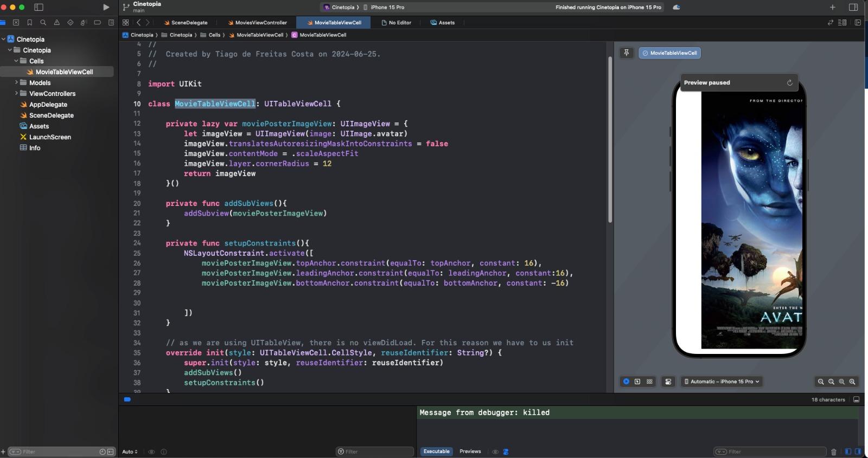The width and height of the screenshot is (868, 458).
Task: Expand the Models folder
Action: [16, 82]
